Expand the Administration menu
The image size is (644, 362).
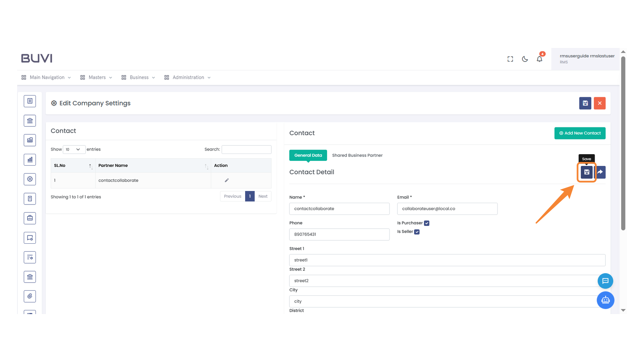[188, 77]
